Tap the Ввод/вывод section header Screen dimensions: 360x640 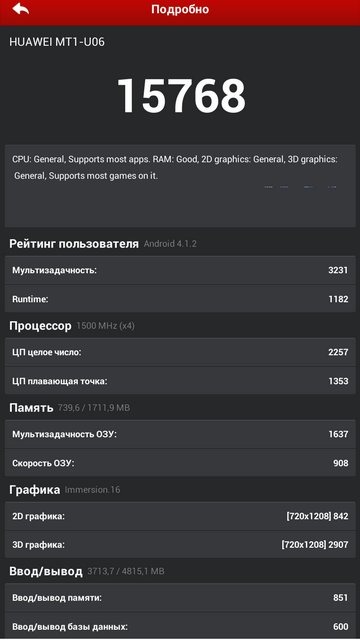pyautogui.click(x=46, y=571)
